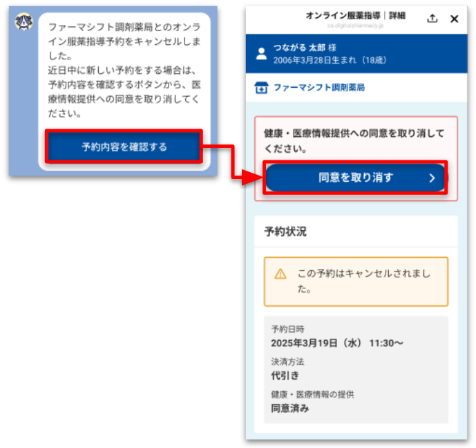Click the chevron on the 同意を取り消す button

click(432, 178)
